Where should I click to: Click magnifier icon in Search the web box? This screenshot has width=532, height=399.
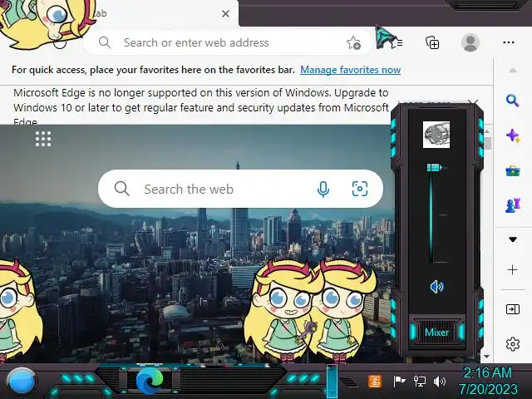coord(122,189)
